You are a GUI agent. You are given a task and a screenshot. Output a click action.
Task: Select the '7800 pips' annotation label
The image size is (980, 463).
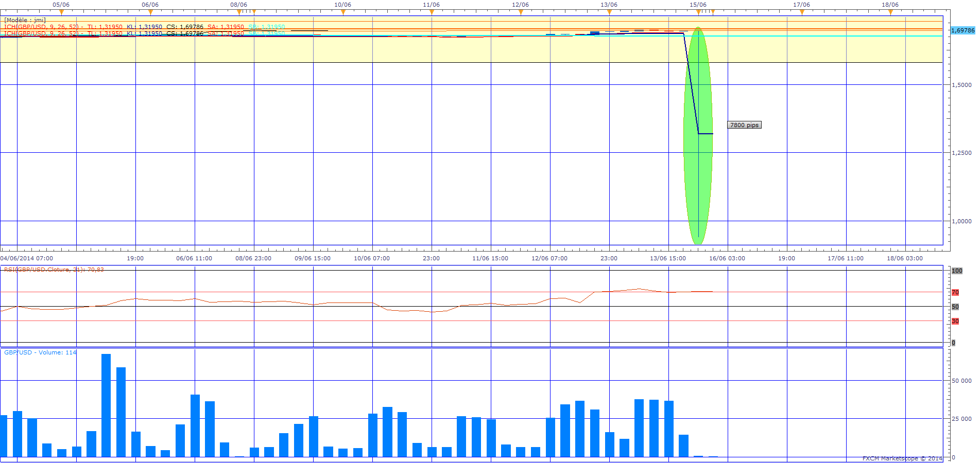point(744,125)
